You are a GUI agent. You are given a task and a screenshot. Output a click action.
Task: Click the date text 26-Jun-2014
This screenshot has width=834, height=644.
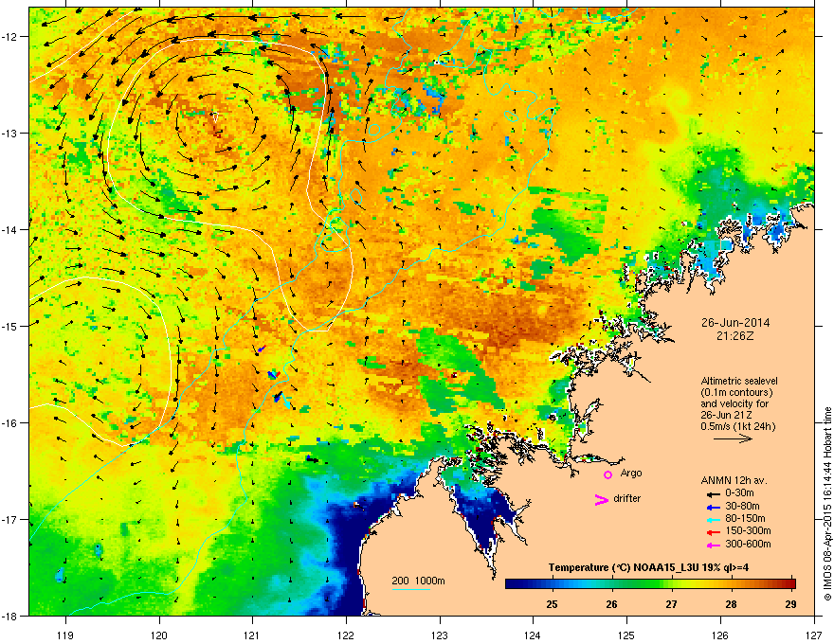click(735, 323)
